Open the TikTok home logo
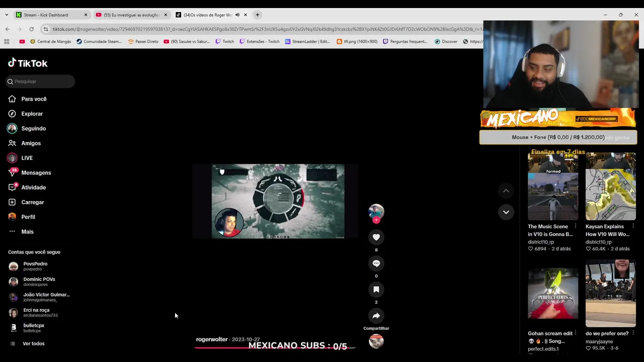644x362 pixels. pos(28,63)
